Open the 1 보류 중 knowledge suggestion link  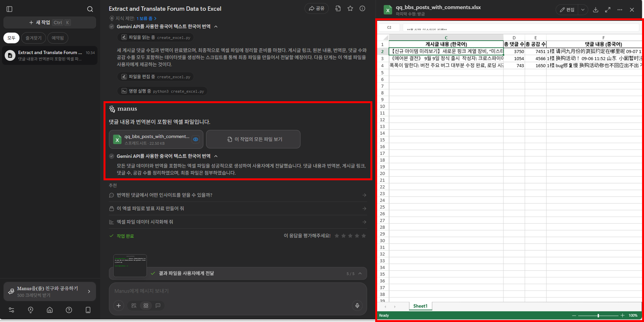click(146, 18)
